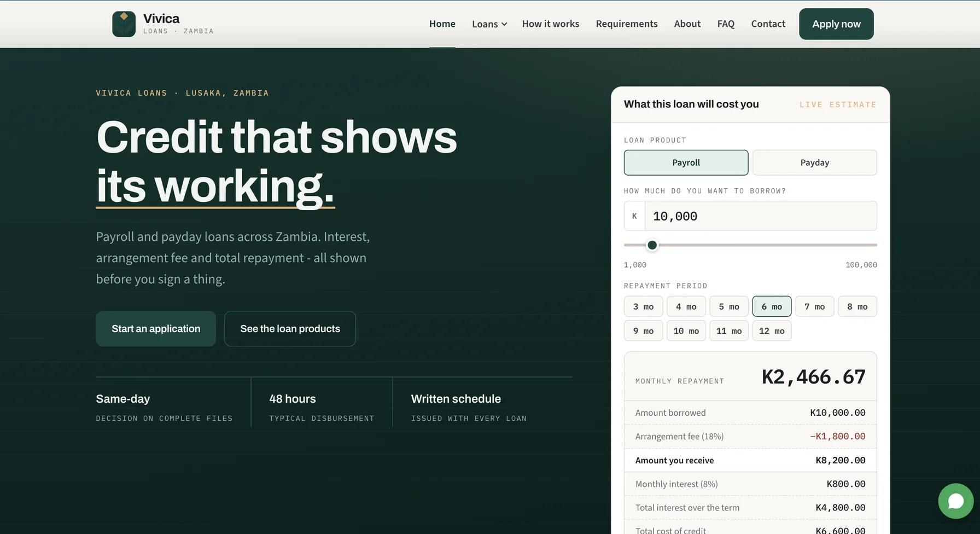This screenshot has height=534, width=980.
Task: Select the Payroll loan product
Action: [x=686, y=162]
